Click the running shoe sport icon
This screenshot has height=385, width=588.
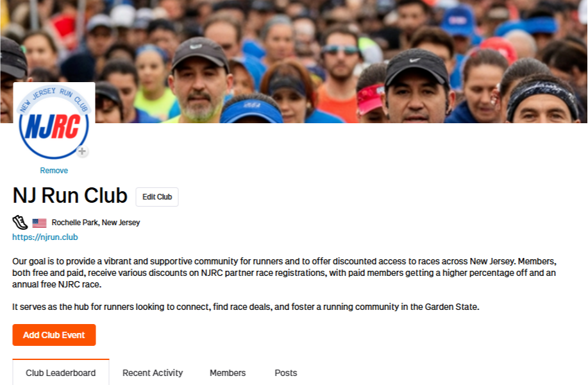pos(20,223)
